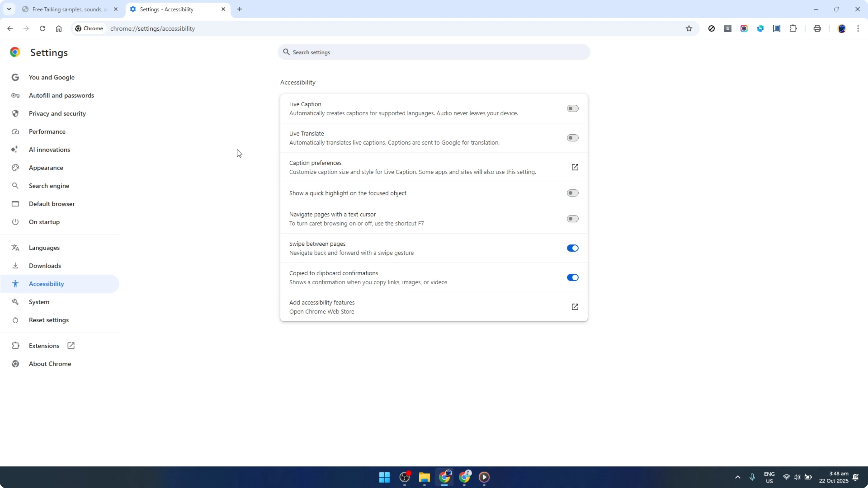Screen dimensions: 868x488
Task: Open Caption preferences external link
Action: click(575, 167)
